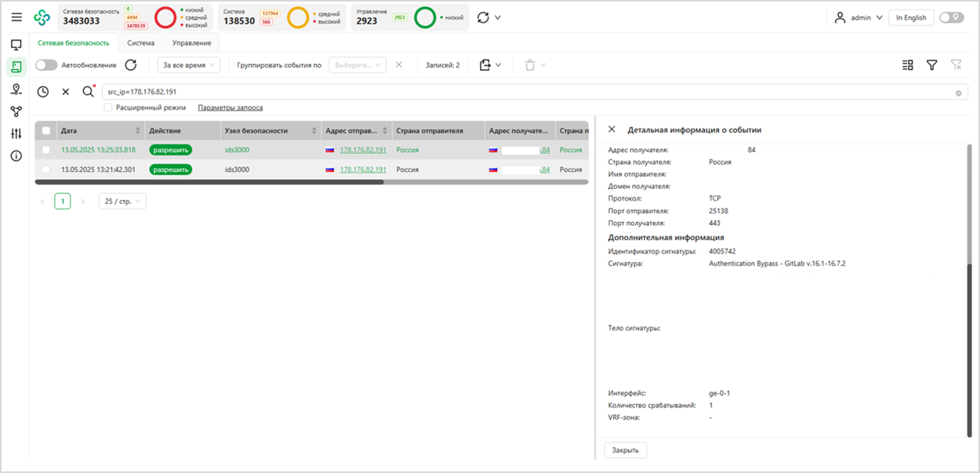
Task: Open column layout settings icon
Action: 908,65
